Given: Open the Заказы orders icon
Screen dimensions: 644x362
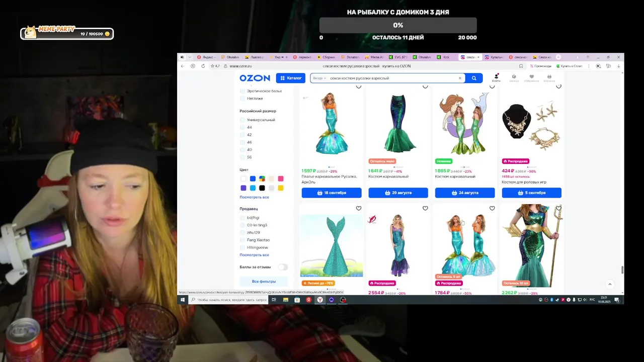Looking at the screenshot, I should coord(514,77).
